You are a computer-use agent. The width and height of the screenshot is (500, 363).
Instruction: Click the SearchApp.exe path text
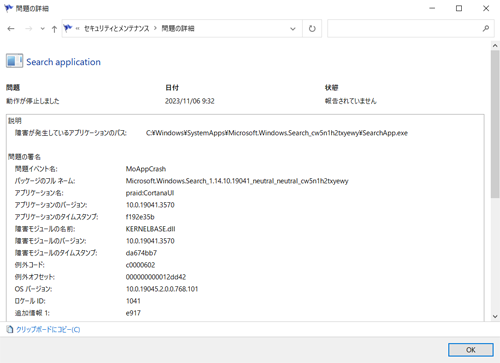point(277,133)
